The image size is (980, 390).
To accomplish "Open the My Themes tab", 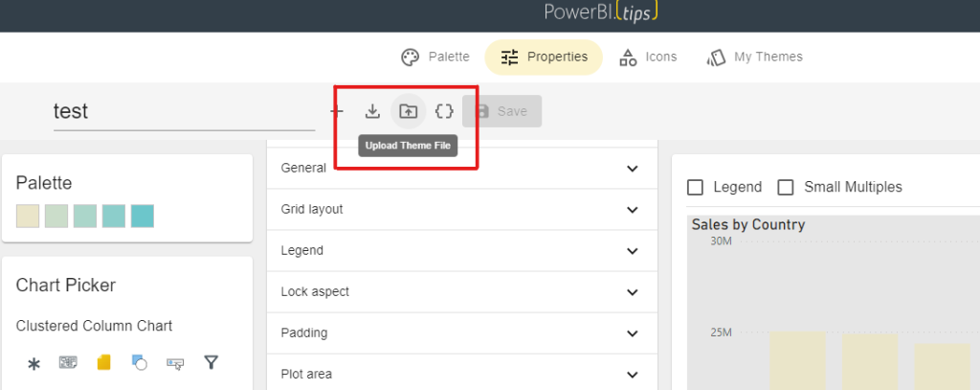I will click(755, 57).
